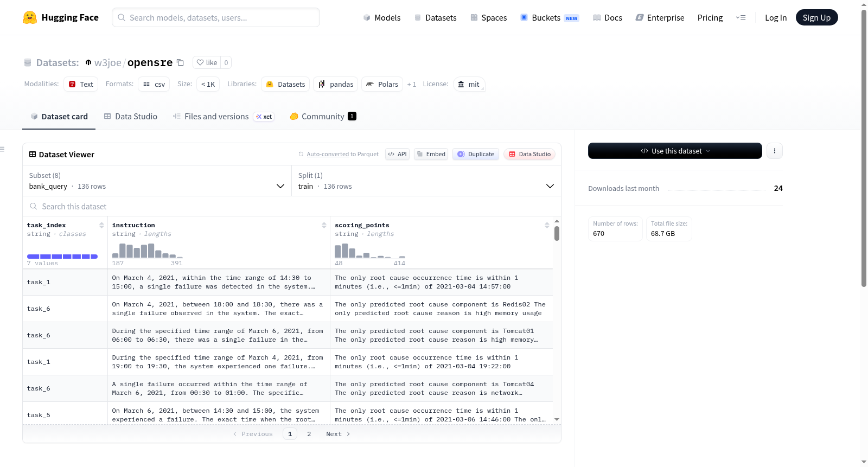Open the w3joe author profile link
Image resolution: width=868 pixels, height=467 pixels.
click(107, 62)
